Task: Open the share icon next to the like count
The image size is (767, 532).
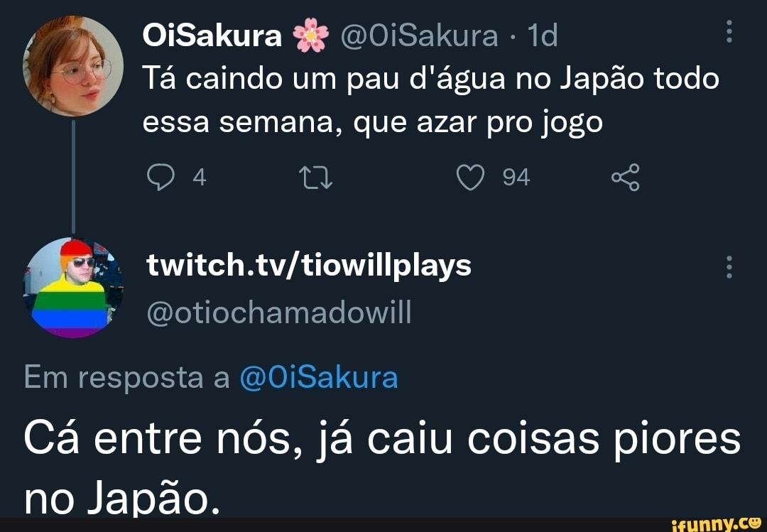Action: click(x=626, y=177)
